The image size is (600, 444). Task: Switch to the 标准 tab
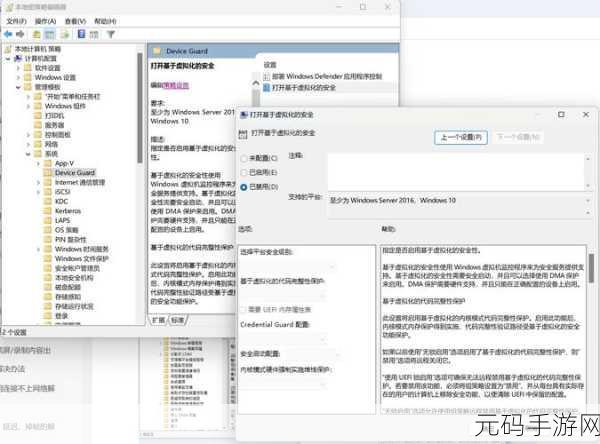[x=177, y=320]
